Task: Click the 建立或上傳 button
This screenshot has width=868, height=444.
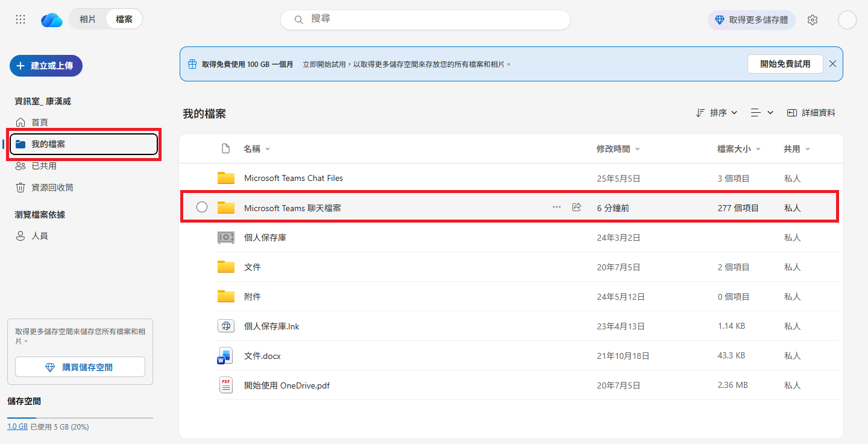Action: pyautogui.click(x=46, y=66)
